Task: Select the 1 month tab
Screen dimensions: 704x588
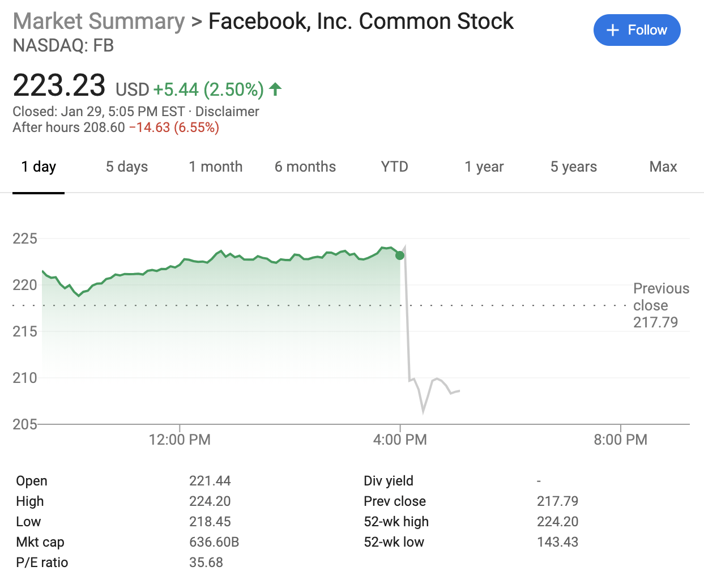Action: click(216, 167)
